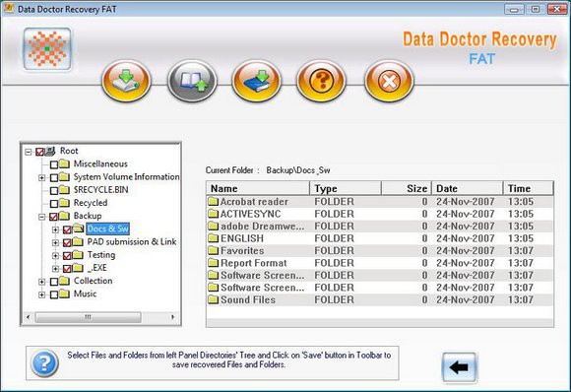Expand the Music folder node
This screenshot has height=392, width=571.
click(42, 294)
